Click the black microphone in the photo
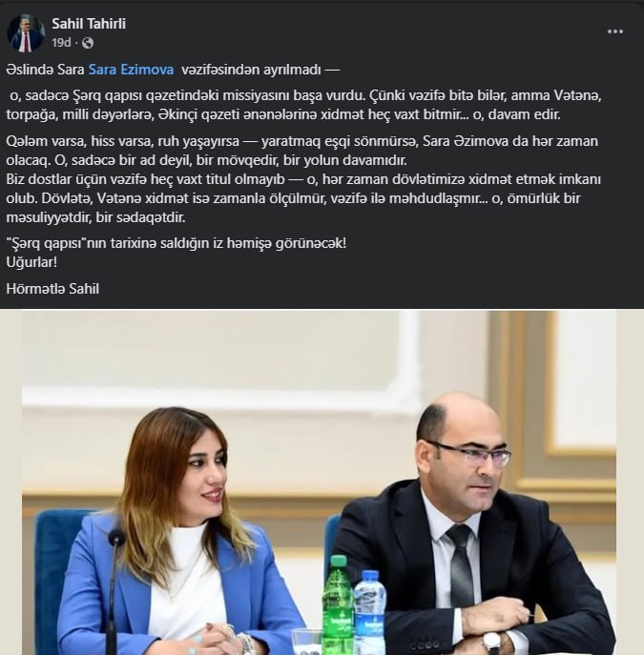Viewport: 644px width, 655px height. (x=114, y=589)
